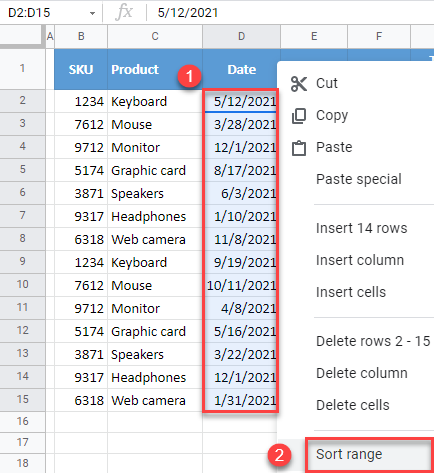Viewport: 434px width, 473px height.
Task: Click Sort range menu entry
Action: [x=370, y=455]
